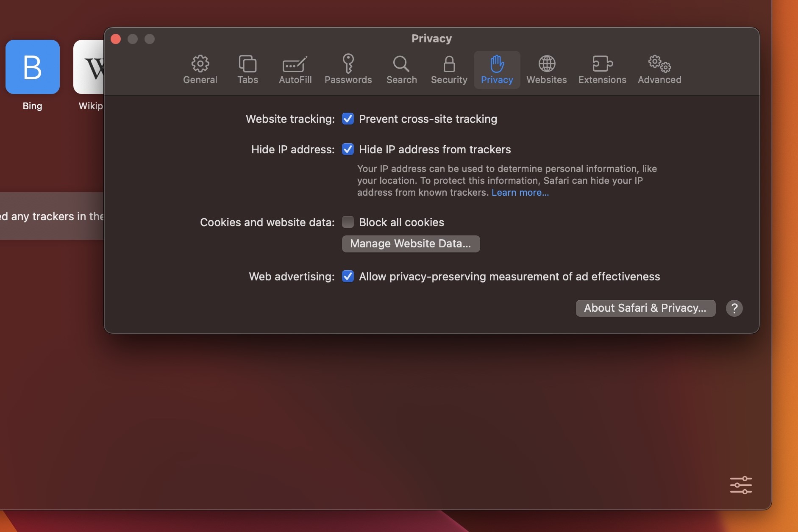Select the Websites globe icon
This screenshot has width=798, height=532.
[x=546, y=69]
